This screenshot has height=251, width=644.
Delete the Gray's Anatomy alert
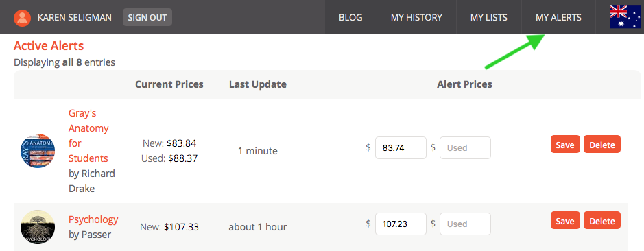602,144
